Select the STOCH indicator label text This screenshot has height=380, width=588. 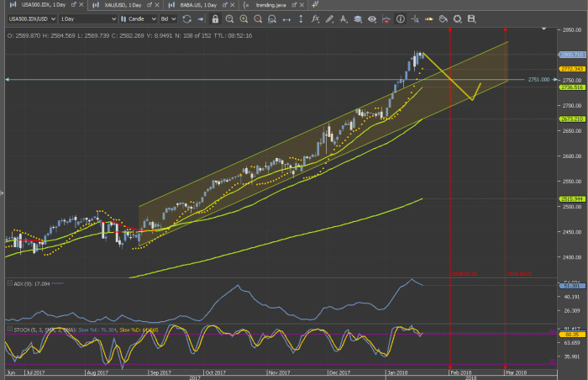coord(86,330)
